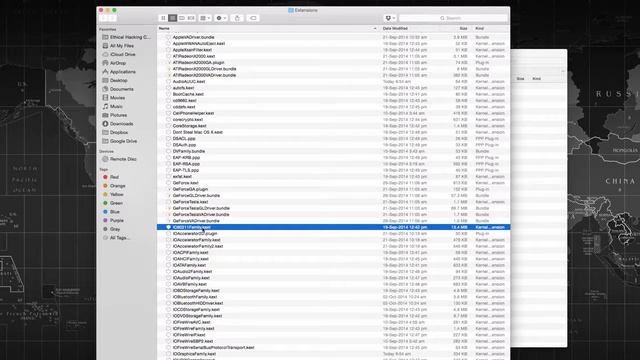Viewport: 640px width, 360px height.
Task: Open iCloud Drive in sidebar
Action: click(x=119, y=54)
